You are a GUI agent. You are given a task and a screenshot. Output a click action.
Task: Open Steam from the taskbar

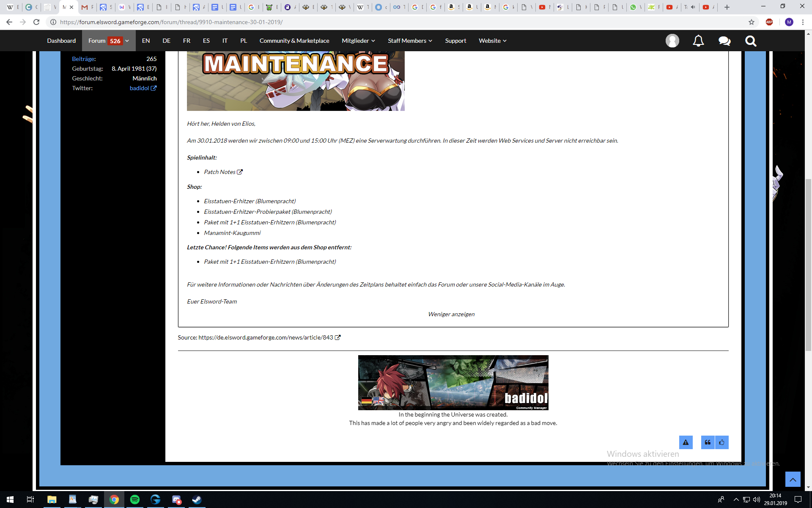click(x=197, y=500)
